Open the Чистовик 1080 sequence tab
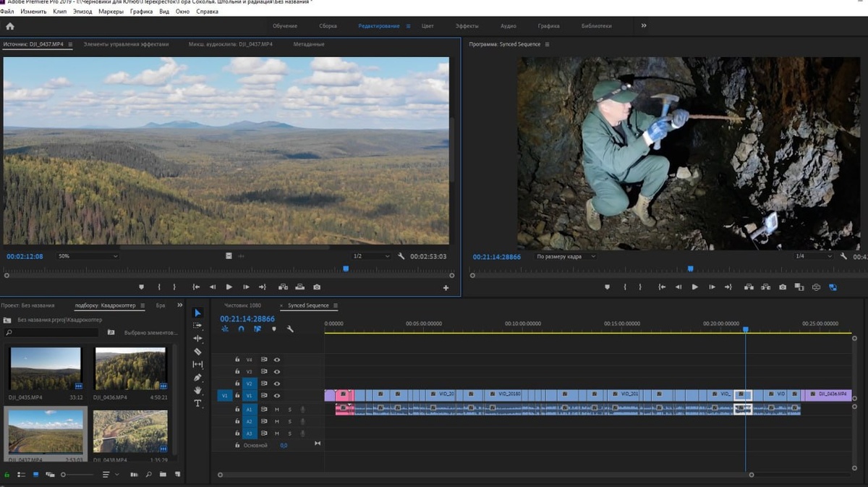The image size is (868, 487). [243, 305]
